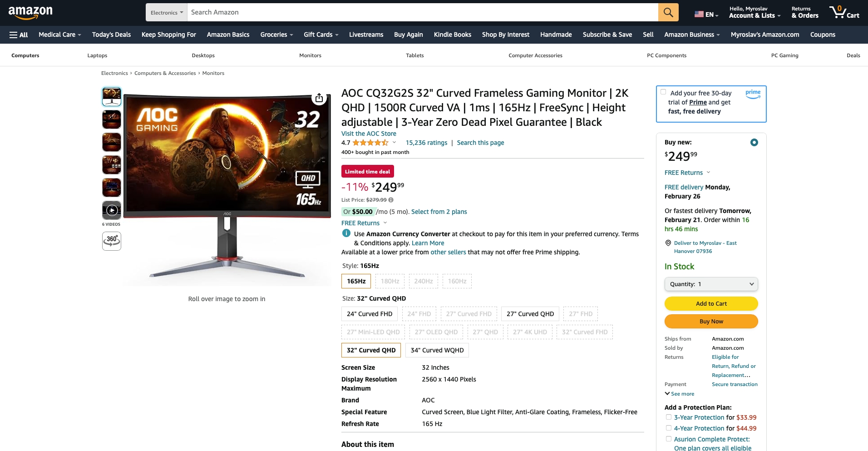The image size is (868, 451).
Task: Open Today's Deals menu item
Action: point(111,35)
